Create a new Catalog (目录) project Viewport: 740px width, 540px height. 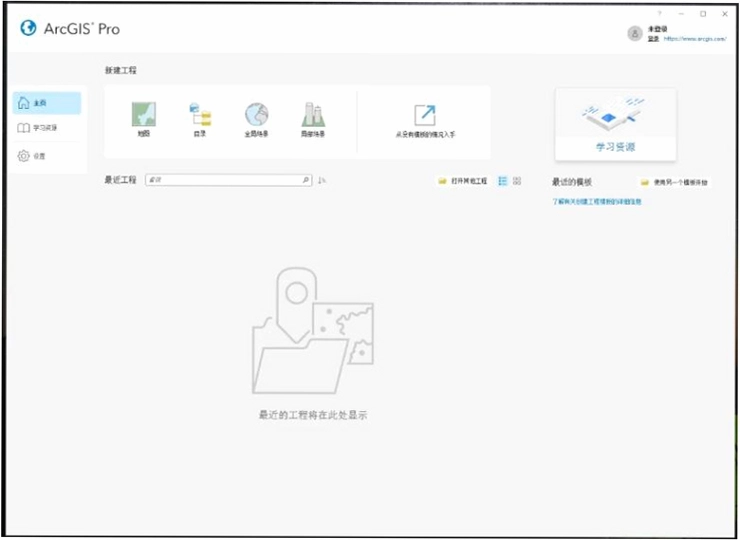[x=200, y=119]
